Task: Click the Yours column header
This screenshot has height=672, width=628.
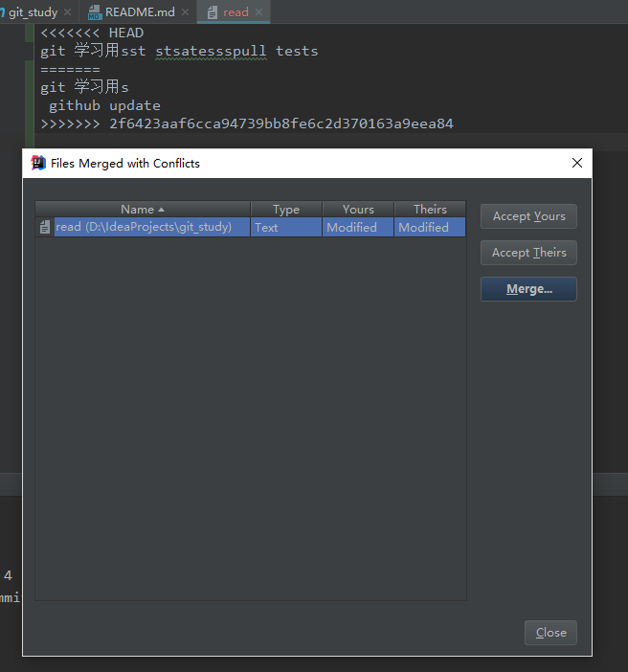Action: 358,209
